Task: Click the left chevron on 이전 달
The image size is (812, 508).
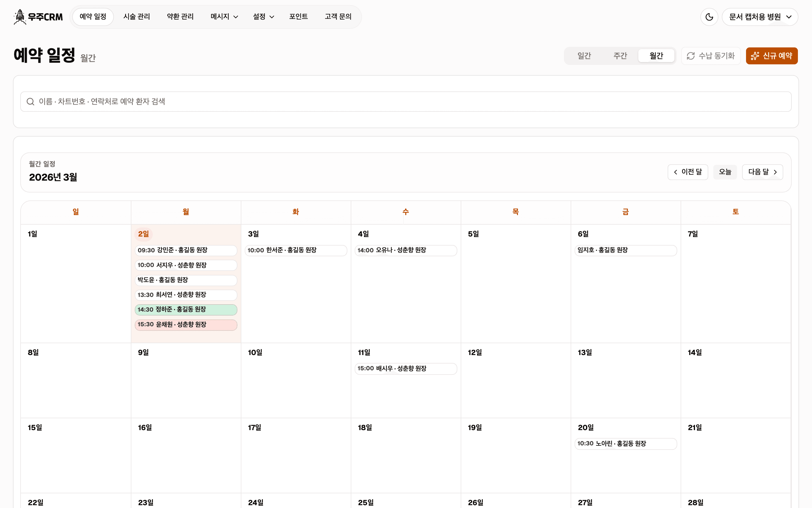Action: (676, 172)
